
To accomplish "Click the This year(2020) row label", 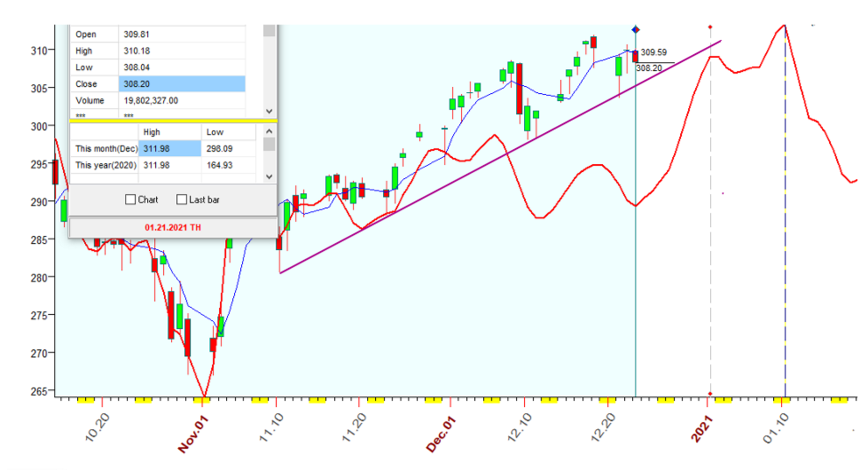I will tap(106, 165).
